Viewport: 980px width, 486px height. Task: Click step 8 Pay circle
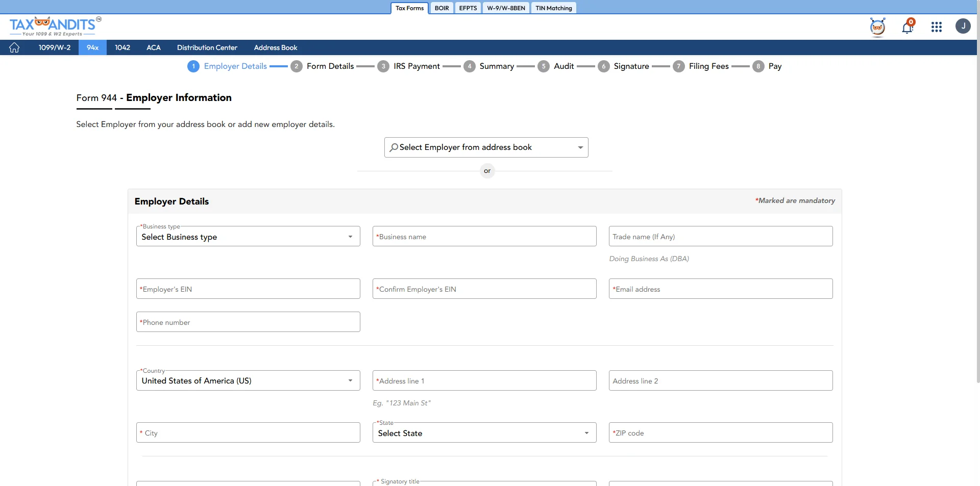[758, 66]
